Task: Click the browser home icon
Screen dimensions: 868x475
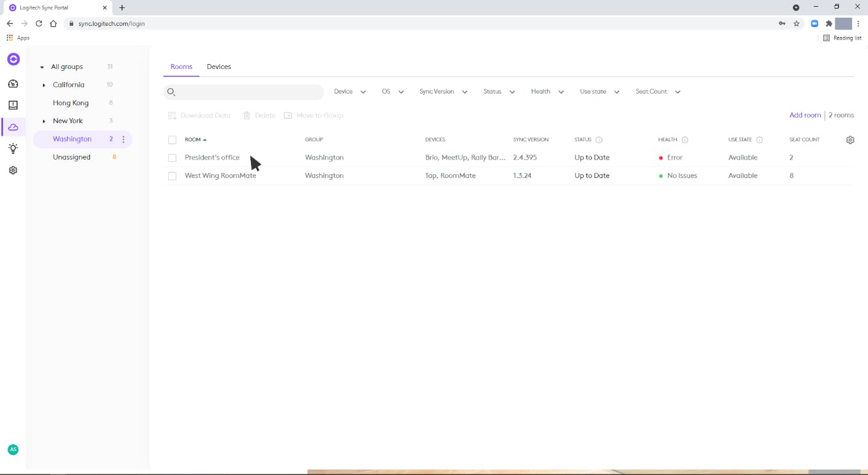Action: 54,23
